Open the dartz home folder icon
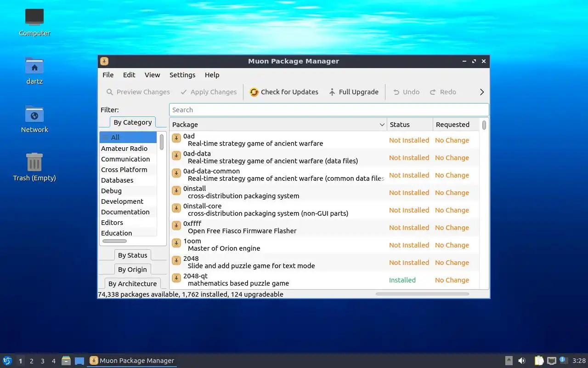Viewport: 588px width, 368px height. coord(34,71)
